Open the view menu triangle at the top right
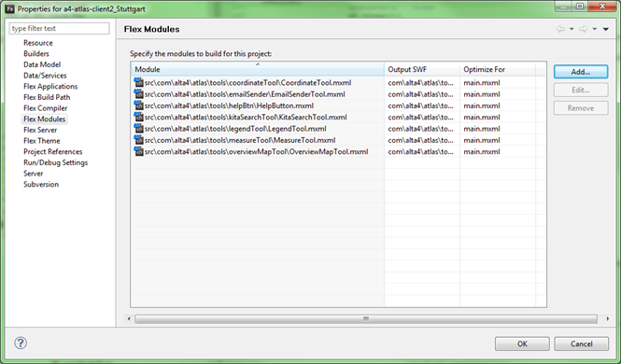621x364 pixels. 605,29
